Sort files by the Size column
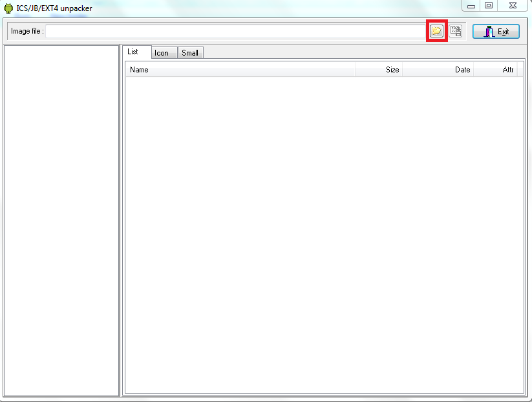 381,69
